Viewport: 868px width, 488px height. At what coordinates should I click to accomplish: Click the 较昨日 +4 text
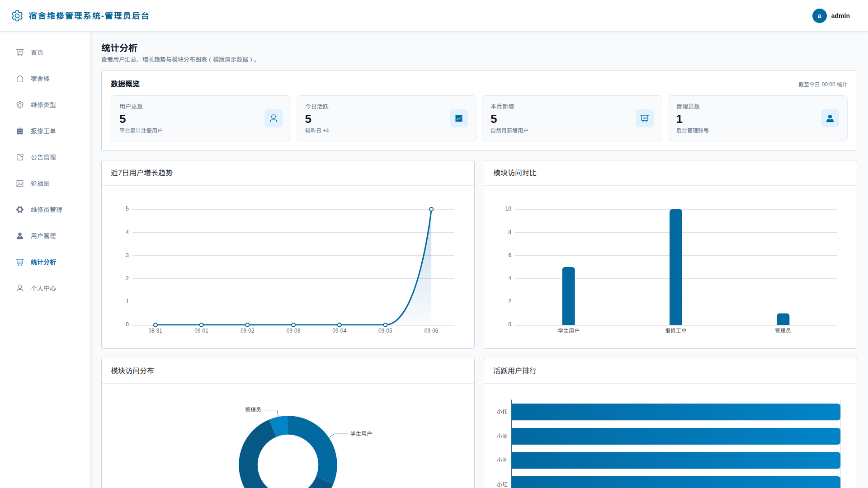click(317, 131)
